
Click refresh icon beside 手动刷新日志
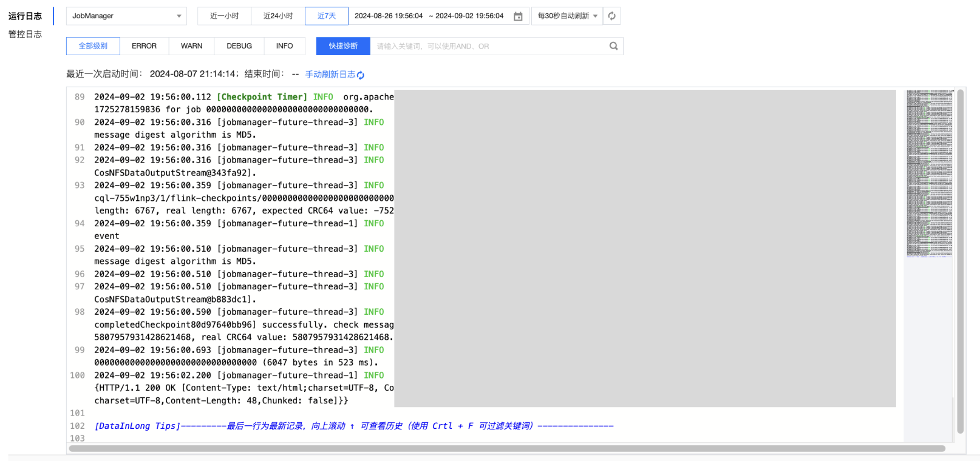[x=361, y=75]
